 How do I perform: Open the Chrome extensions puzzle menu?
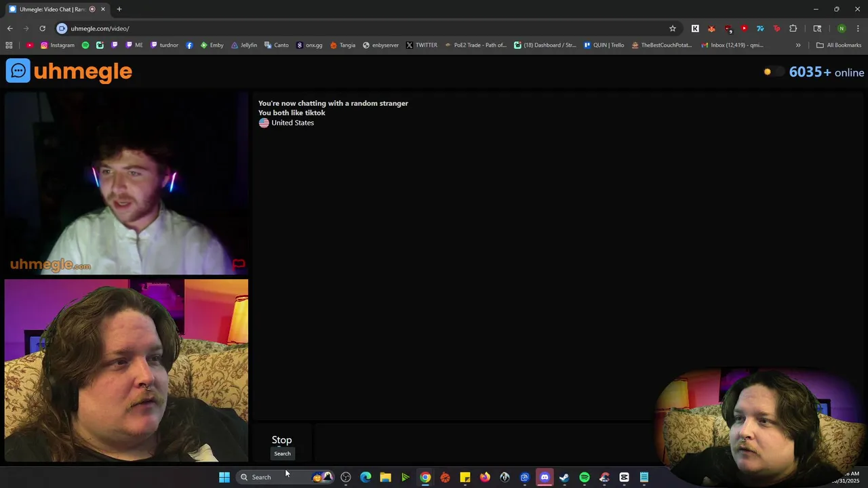793,28
